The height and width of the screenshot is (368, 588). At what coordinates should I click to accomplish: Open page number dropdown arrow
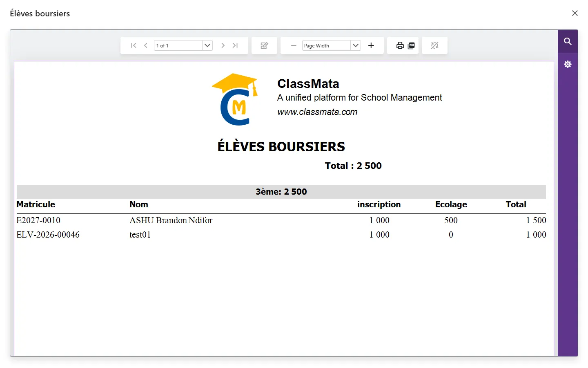point(207,45)
